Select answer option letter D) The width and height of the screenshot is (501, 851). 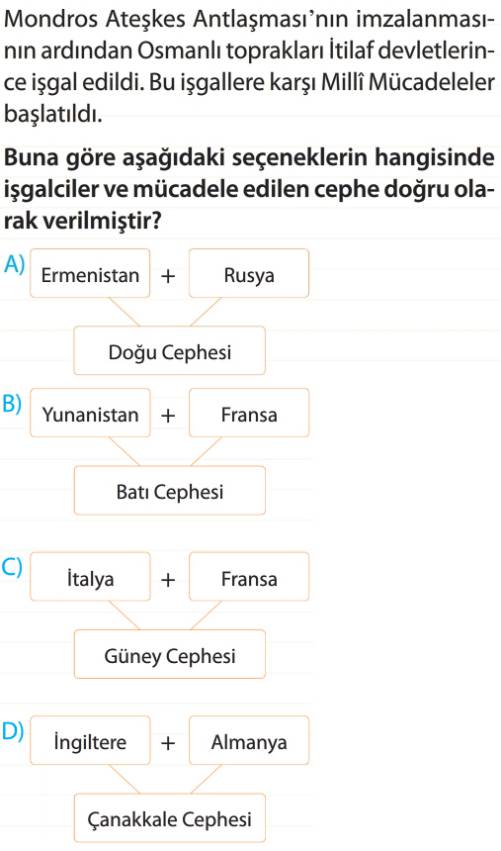point(14,731)
